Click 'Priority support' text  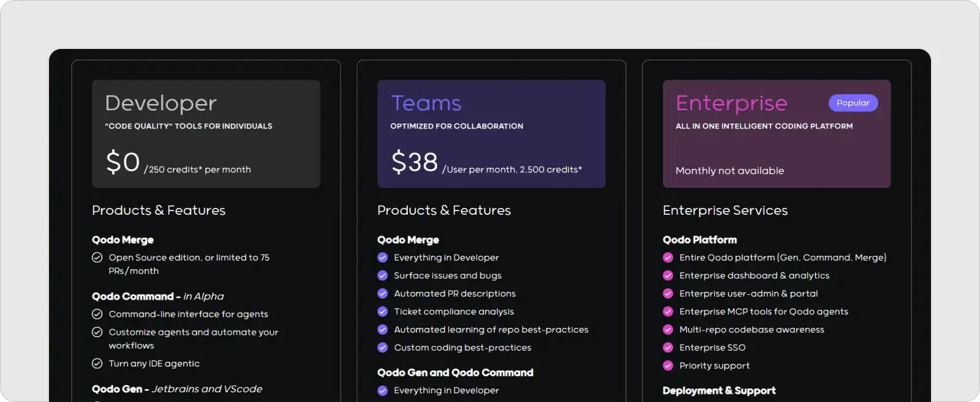(x=714, y=366)
